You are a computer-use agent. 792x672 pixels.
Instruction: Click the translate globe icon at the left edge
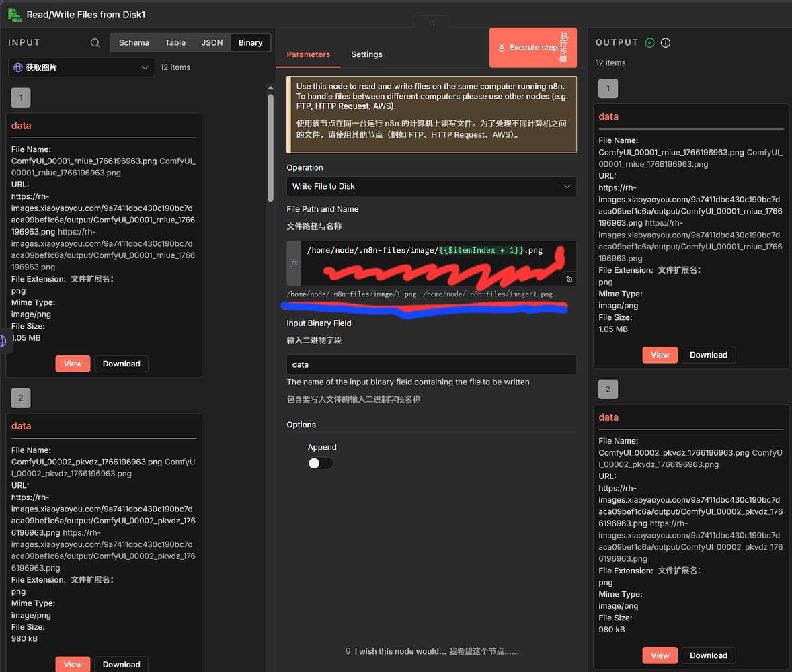(x=3, y=341)
